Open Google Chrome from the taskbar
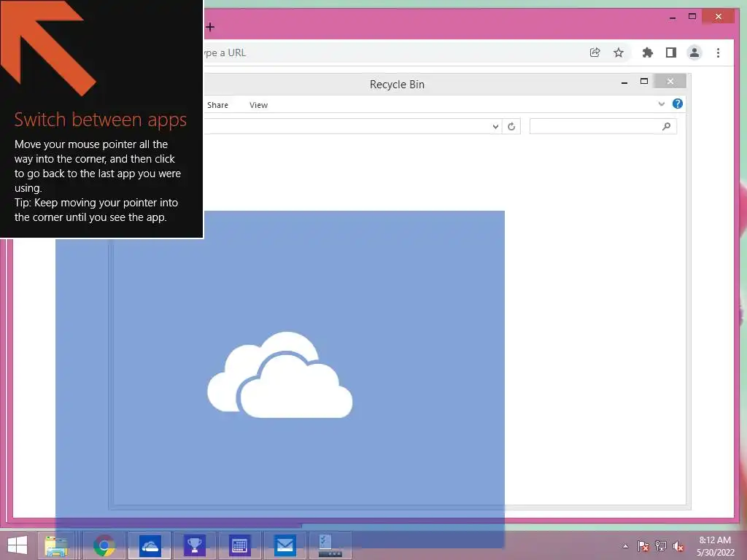 coord(104,545)
